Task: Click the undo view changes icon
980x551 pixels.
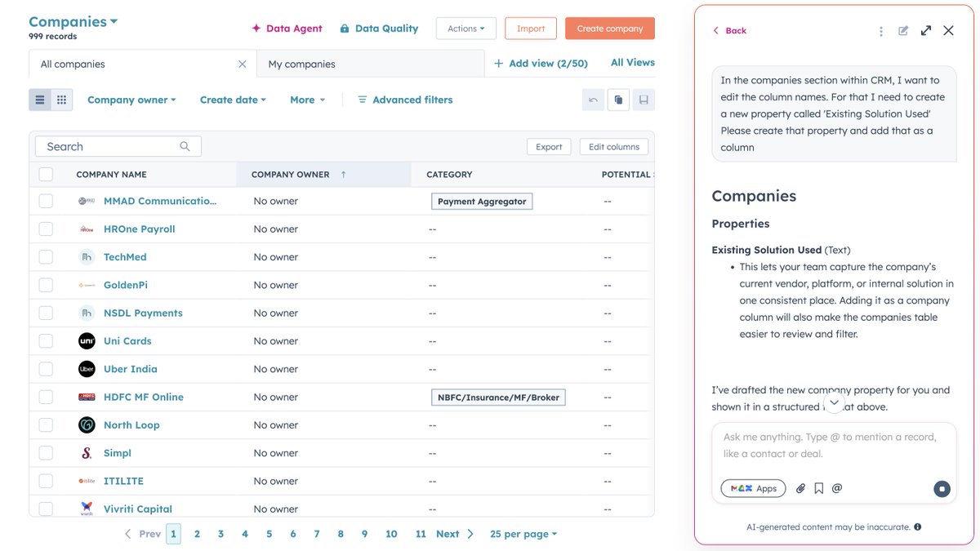Action: click(x=593, y=100)
